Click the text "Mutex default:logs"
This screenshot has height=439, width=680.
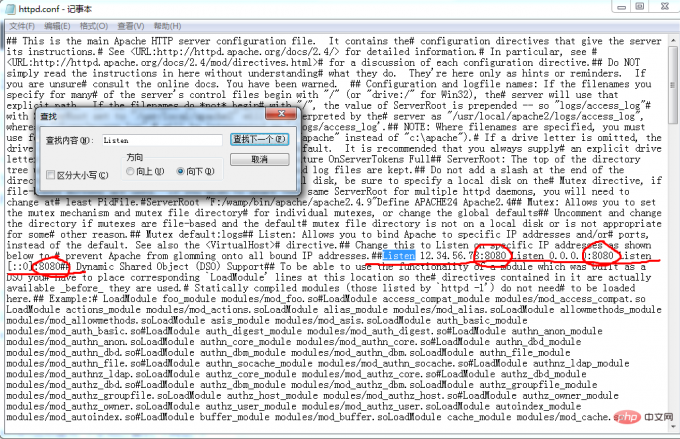[192, 234]
